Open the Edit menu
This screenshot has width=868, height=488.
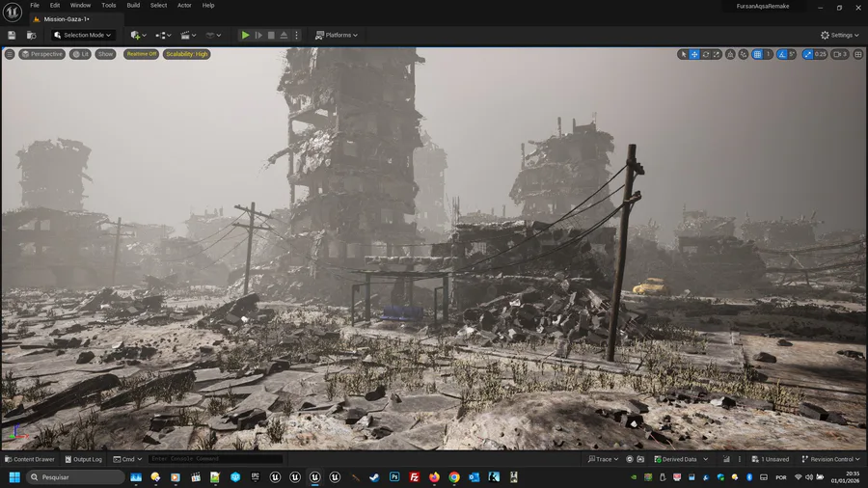[x=55, y=5]
